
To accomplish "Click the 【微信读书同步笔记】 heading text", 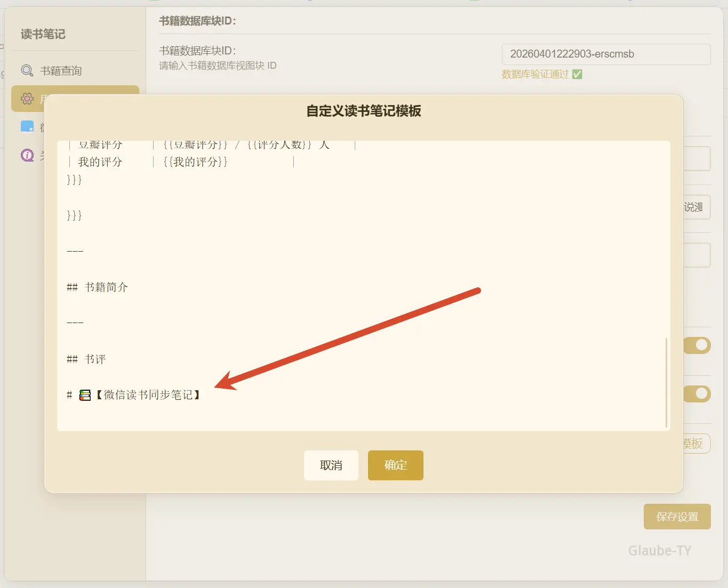I will click(148, 395).
